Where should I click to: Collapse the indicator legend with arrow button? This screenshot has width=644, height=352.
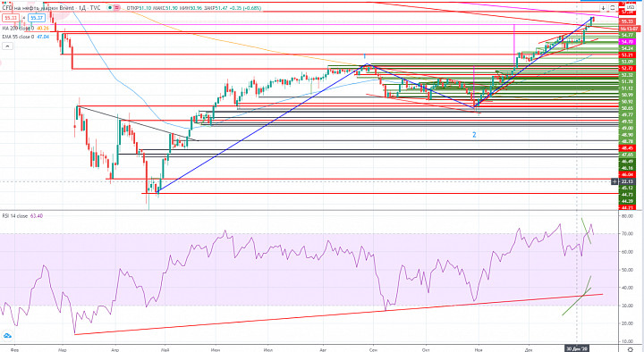[x=7, y=46]
